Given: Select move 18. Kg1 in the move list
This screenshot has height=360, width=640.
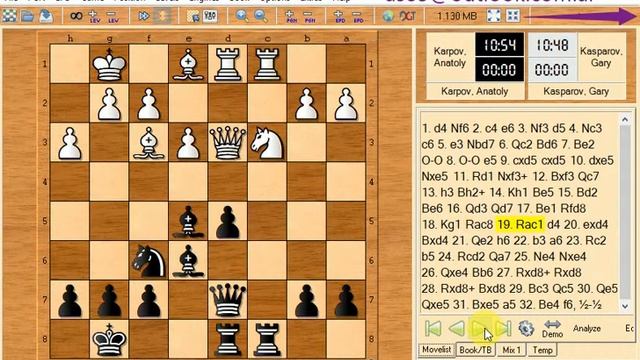Looking at the screenshot, I should click(x=442, y=224).
